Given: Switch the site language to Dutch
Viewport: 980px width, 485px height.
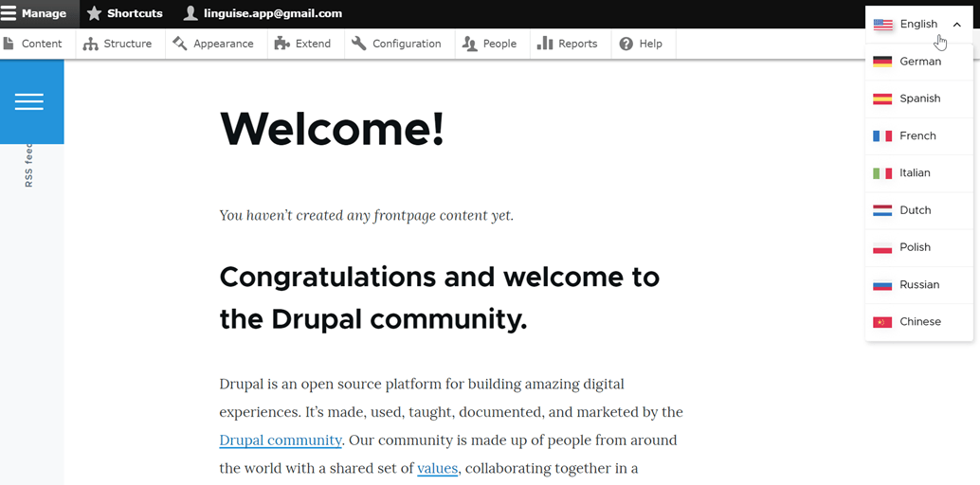Looking at the screenshot, I should (918, 210).
